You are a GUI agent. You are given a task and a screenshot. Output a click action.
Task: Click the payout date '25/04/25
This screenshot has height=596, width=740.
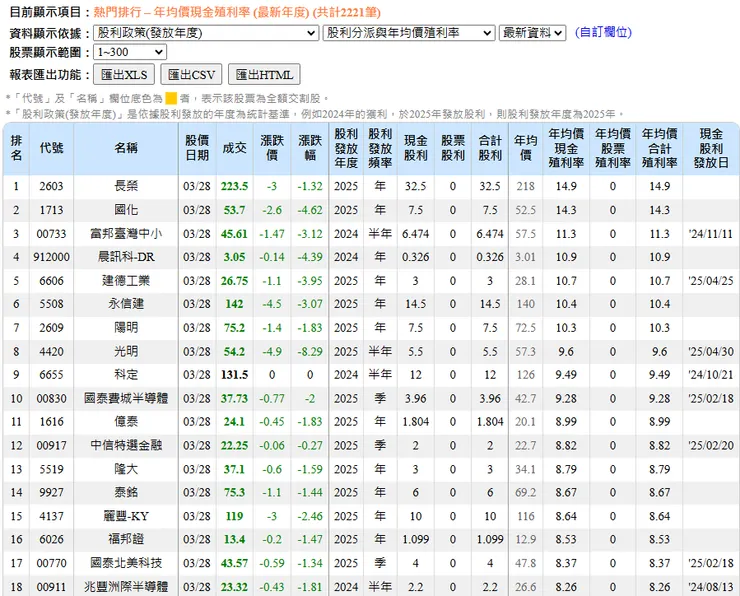click(x=711, y=281)
